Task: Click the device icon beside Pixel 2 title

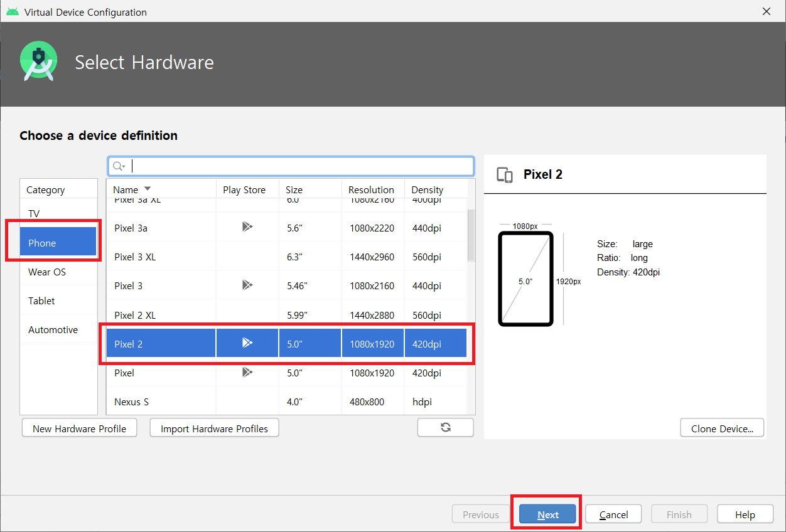Action: (505, 175)
